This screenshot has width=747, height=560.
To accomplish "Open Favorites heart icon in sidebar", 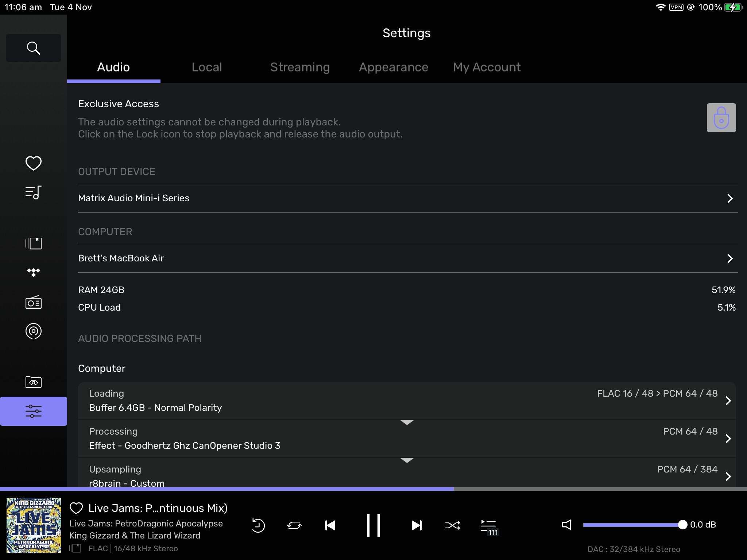I will [33, 163].
